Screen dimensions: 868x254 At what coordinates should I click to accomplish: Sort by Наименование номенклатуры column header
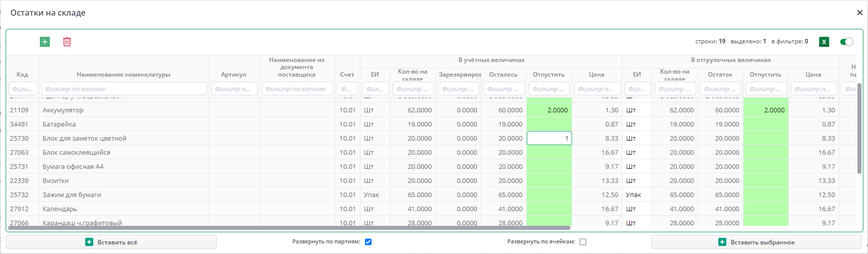(123, 75)
